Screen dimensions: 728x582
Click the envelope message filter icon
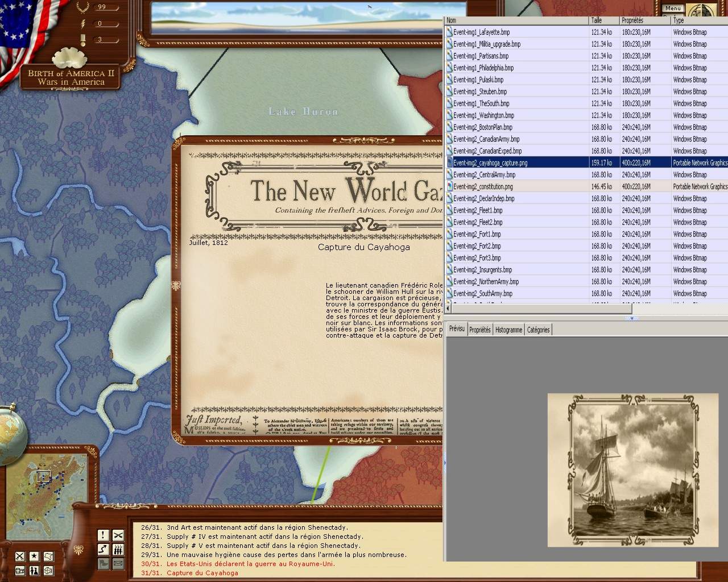(x=118, y=563)
